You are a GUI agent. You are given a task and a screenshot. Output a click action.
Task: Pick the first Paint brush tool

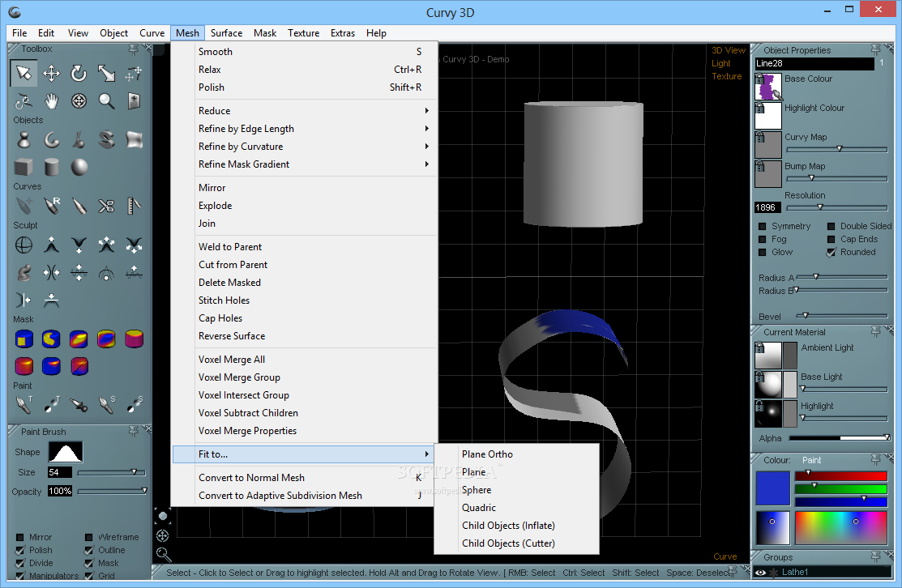click(24, 405)
